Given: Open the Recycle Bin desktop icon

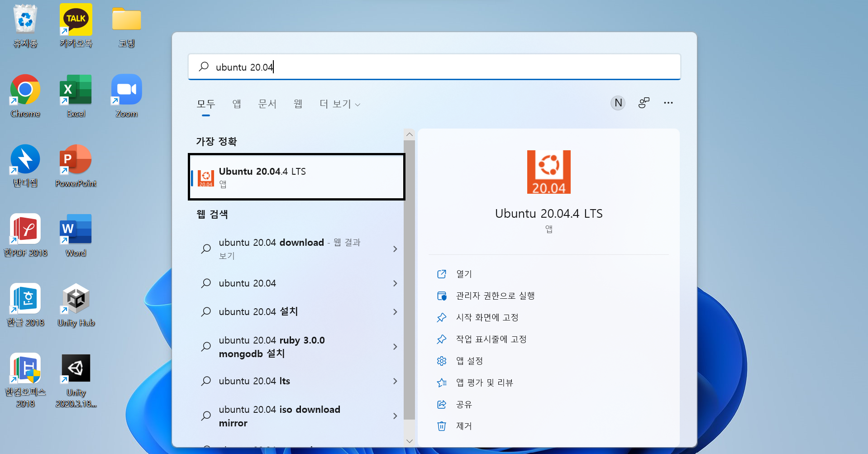Looking at the screenshot, I should pos(25,26).
